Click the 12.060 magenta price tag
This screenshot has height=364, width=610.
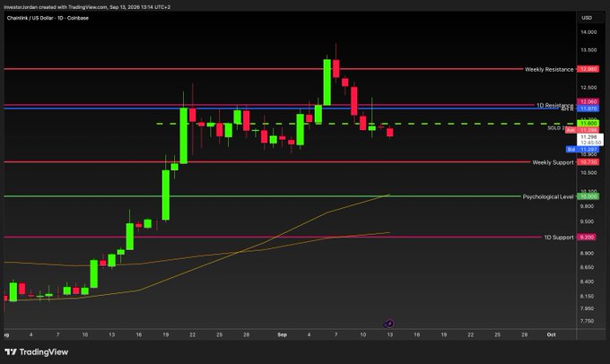coord(588,102)
